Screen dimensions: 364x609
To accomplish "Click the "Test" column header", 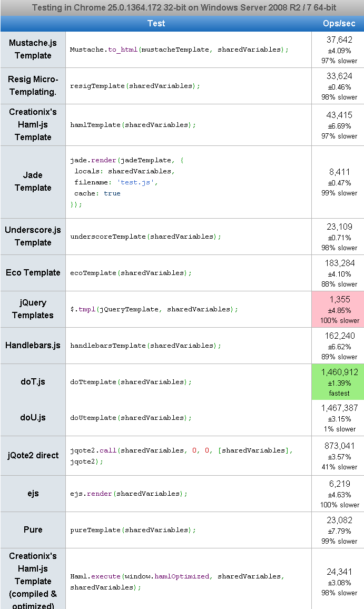I will coord(156,24).
